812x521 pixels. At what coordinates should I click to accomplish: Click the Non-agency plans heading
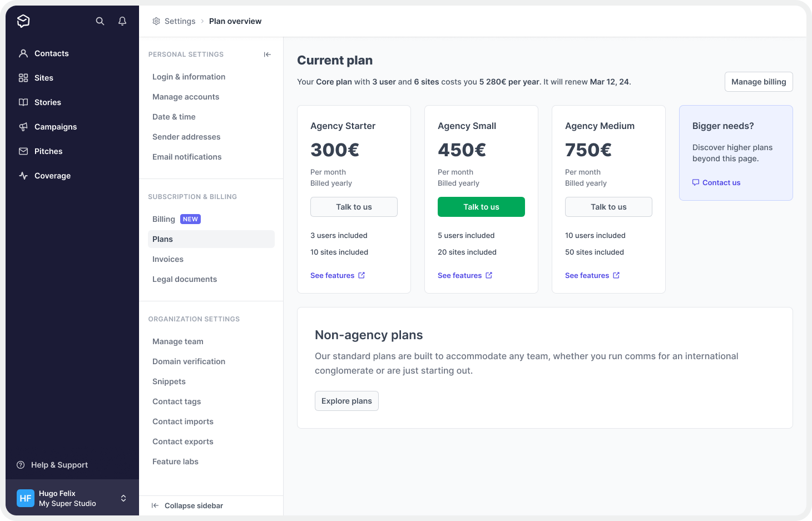[369, 335]
